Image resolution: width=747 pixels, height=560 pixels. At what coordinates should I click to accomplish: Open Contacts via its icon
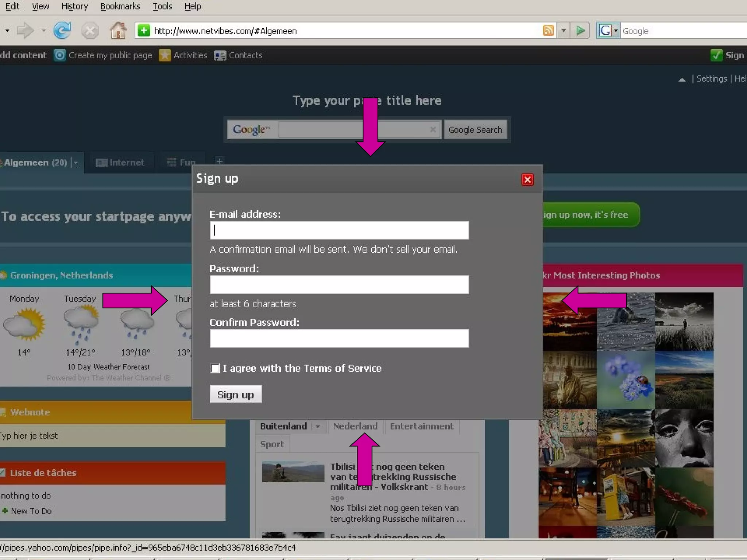pos(220,55)
